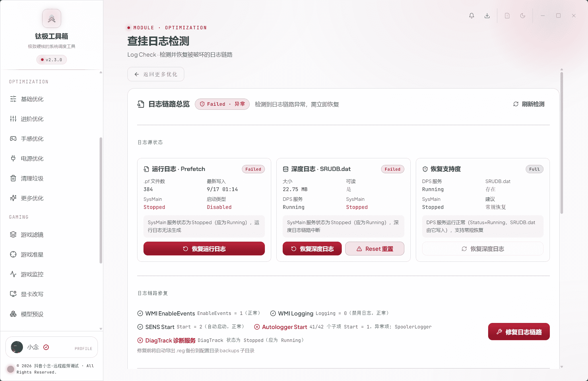The width and height of the screenshot is (588, 381).
Task: Click the alert document icon in title bar
Action: point(507,16)
